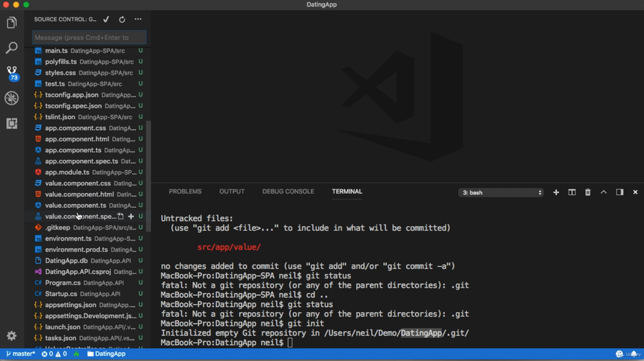The image size is (644, 361).
Task: Maximize the terminal panel with chevron up
Action: click(604, 192)
